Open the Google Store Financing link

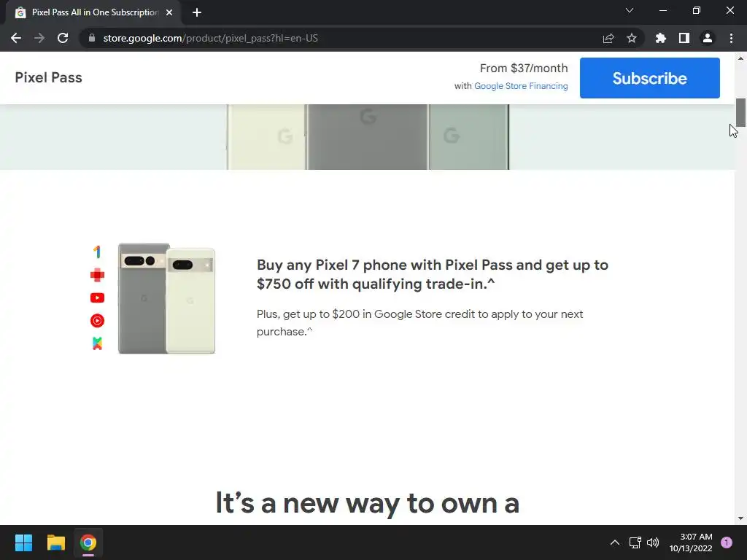(521, 86)
